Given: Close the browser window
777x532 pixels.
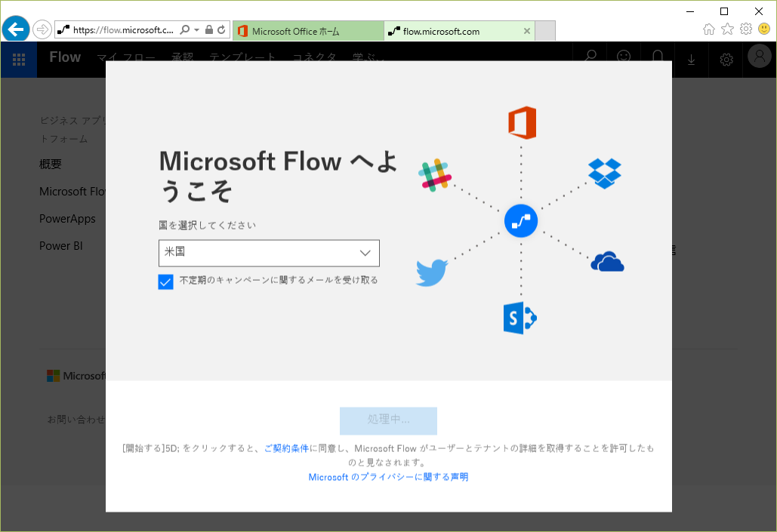Looking at the screenshot, I should pos(759,11).
